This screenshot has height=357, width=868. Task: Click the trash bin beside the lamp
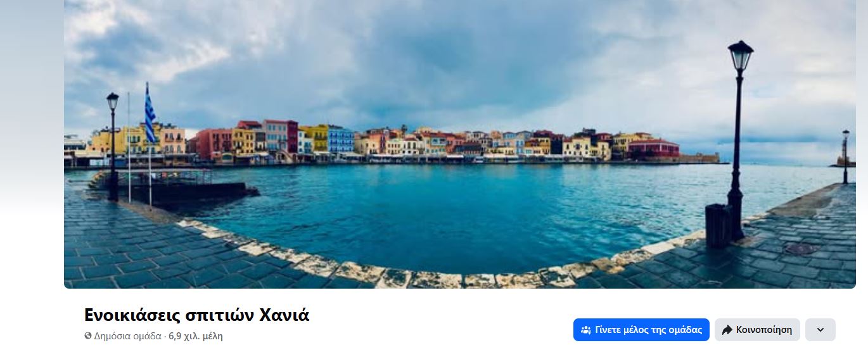pos(718,225)
